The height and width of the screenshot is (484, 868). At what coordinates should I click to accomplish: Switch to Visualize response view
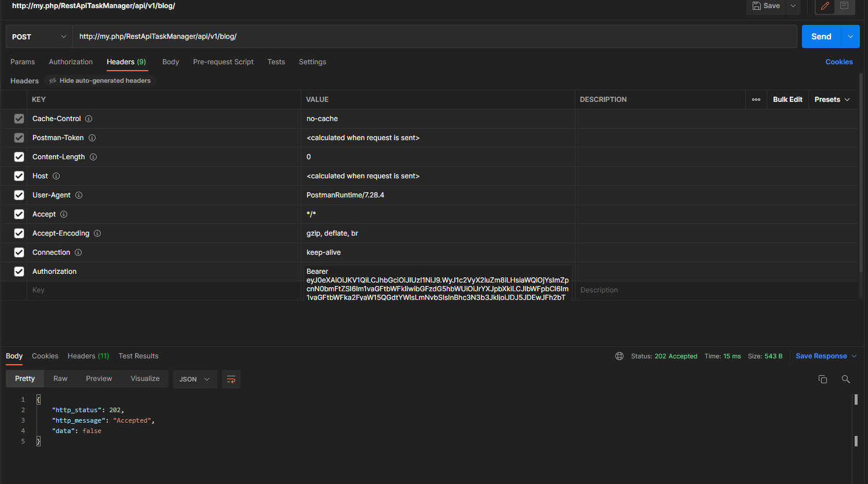pyautogui.click(x=145, y=379)
